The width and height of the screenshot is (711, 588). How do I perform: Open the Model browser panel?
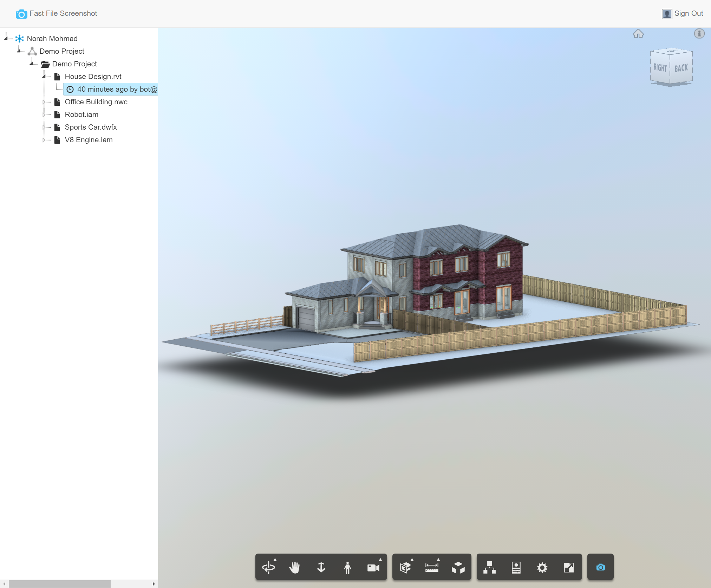click(x=490, y=567)
